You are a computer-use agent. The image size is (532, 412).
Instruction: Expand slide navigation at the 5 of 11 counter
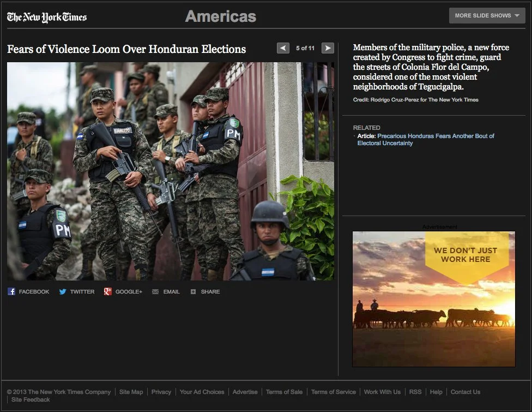[x=305, y=48]
